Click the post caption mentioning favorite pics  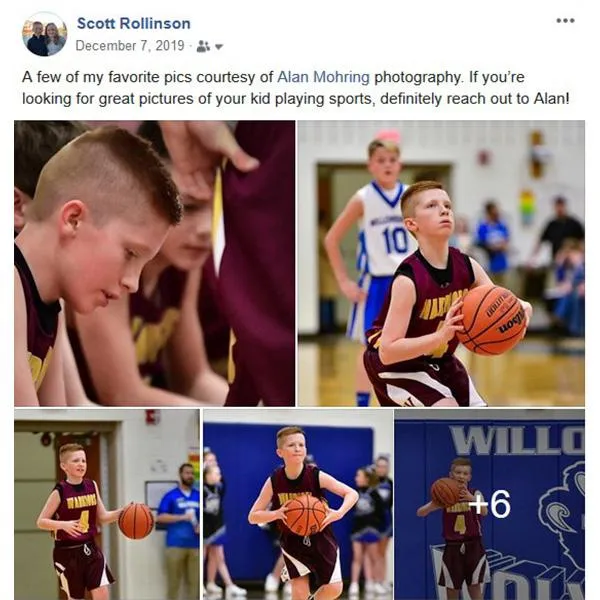tap(295, 88)
